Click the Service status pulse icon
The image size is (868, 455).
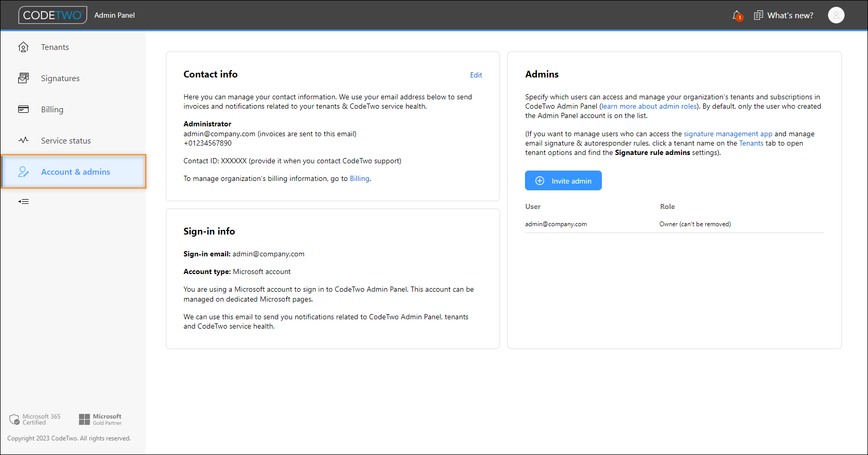coord(23,140)
